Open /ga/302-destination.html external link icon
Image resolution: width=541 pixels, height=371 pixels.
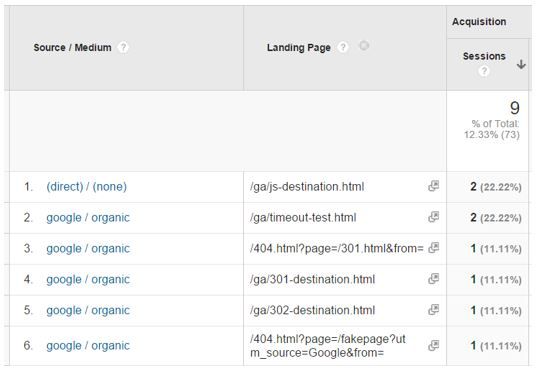(433, 310)
